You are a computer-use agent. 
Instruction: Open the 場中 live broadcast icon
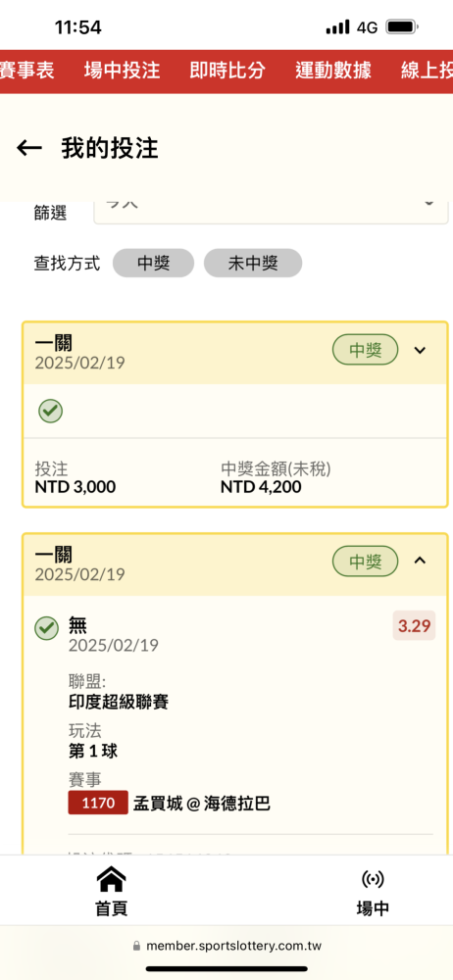pos(373,880)
